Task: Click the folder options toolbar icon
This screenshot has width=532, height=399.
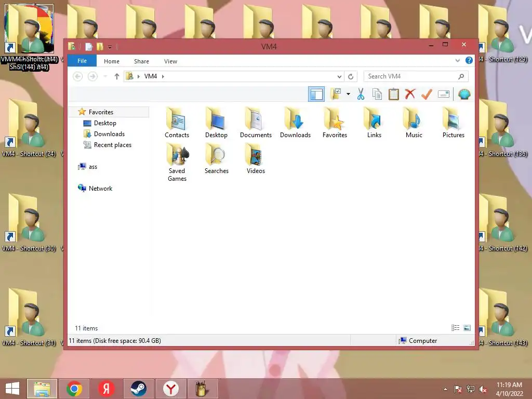Action: [336, 95]
